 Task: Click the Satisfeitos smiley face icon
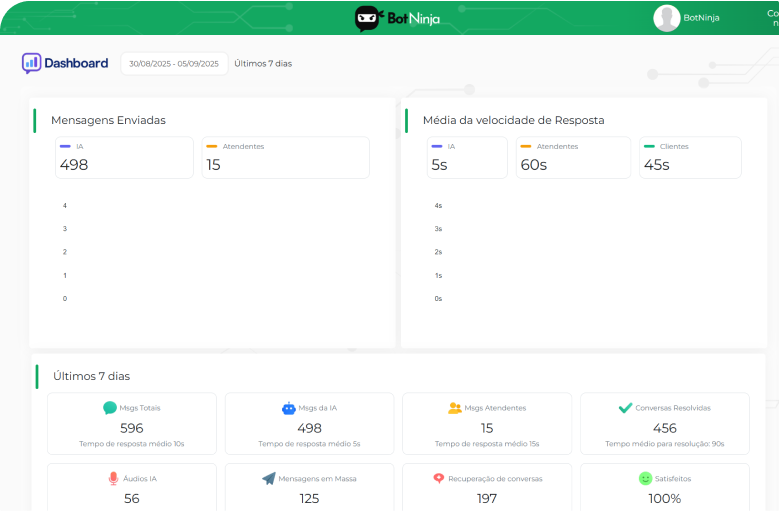[x=645, y=479]
